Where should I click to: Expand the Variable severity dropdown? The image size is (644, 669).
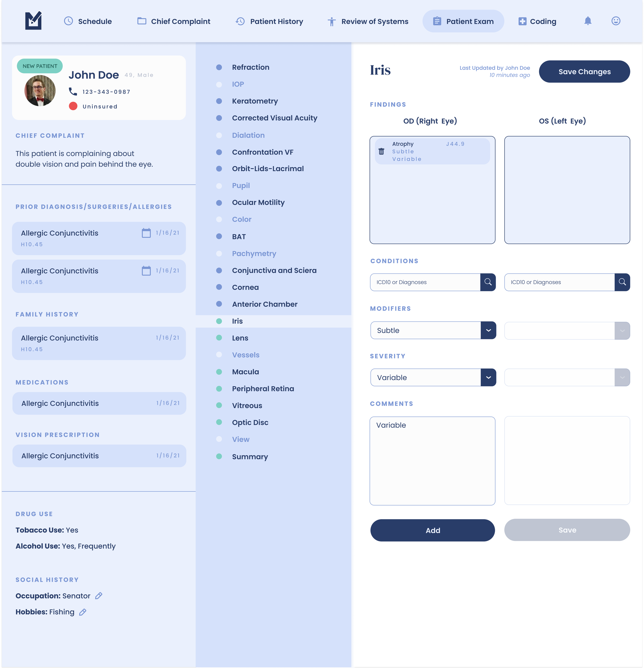point(488,377)
